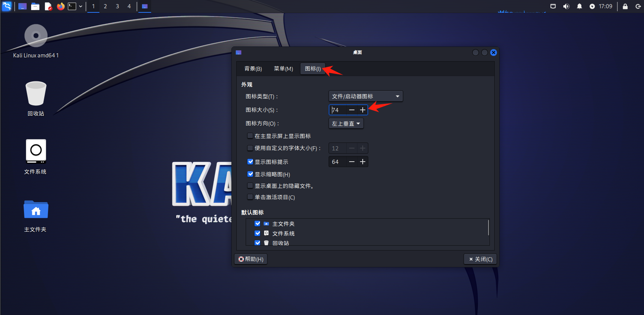Viewport: 644px width, 315px height.
Task: Decrease the tooltip size with minus button
Action: 352,162
